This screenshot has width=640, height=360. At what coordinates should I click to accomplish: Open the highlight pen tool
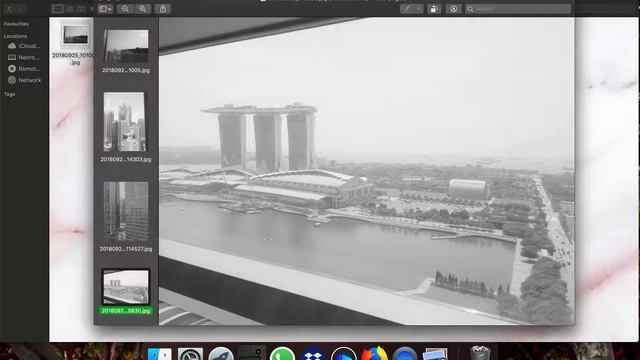coord(407,9)
